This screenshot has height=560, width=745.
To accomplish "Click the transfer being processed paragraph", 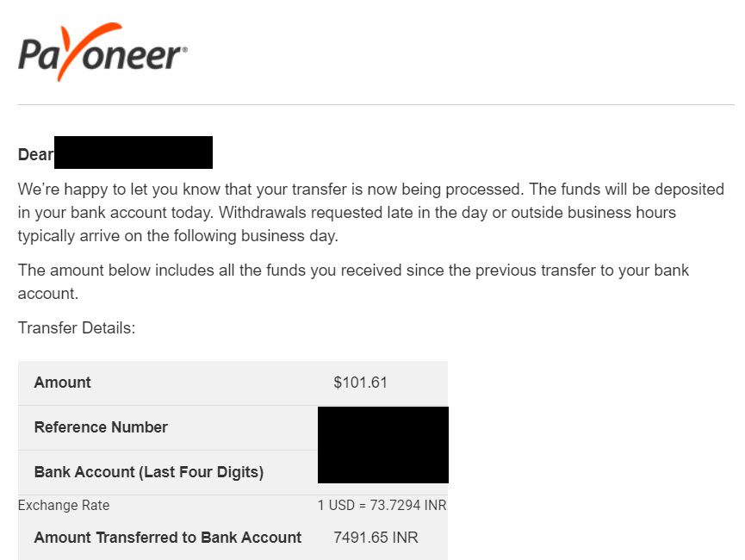I will tap(370, 213).
